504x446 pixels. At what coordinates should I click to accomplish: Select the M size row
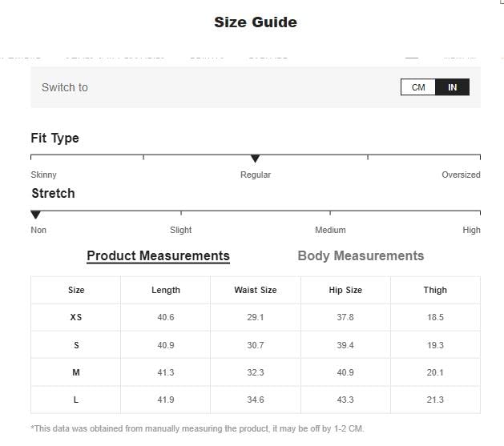76,372
